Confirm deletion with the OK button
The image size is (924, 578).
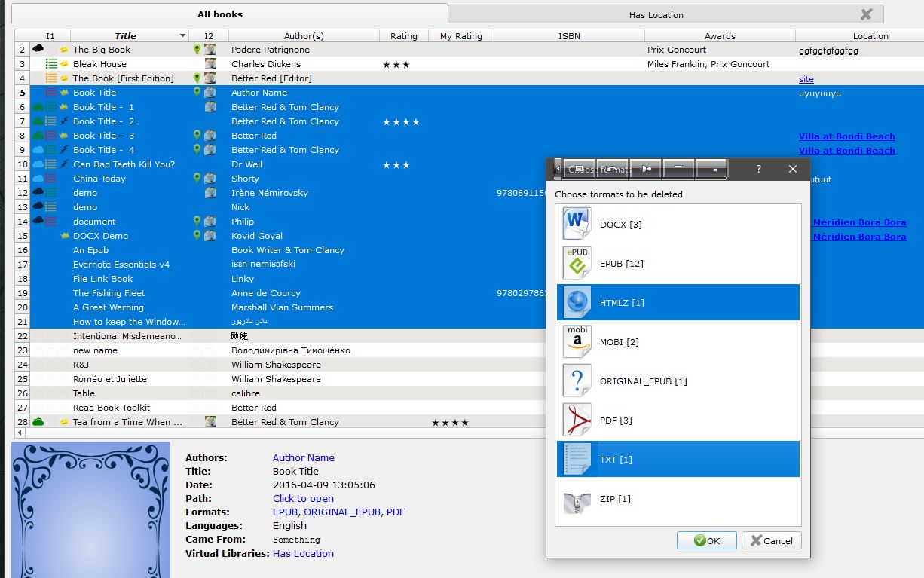706,540
